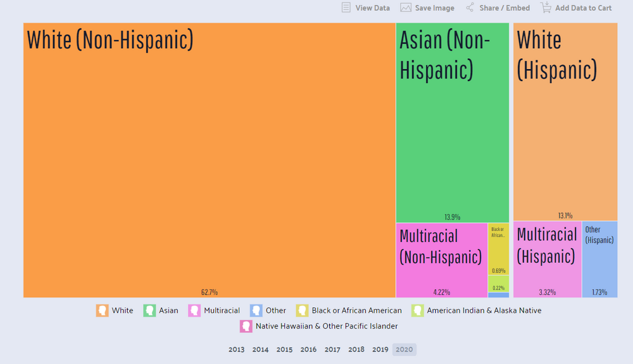Click the Save Image icon
Viewport: 633px width, 364px height.
coord(406,8)
